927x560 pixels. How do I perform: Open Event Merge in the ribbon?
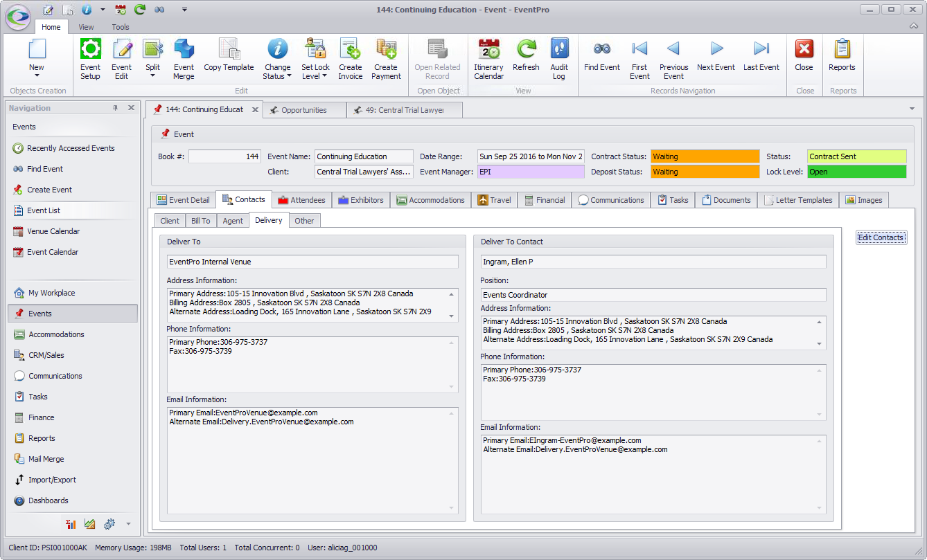coord(184,59)
